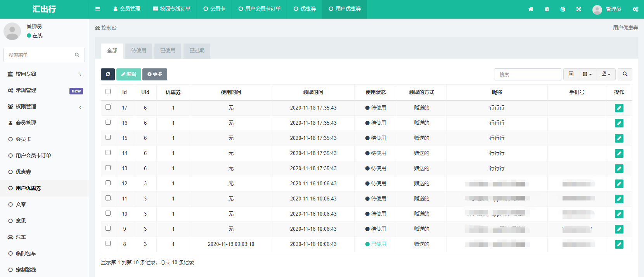Open 会员卡 in the sidebar

45,139
